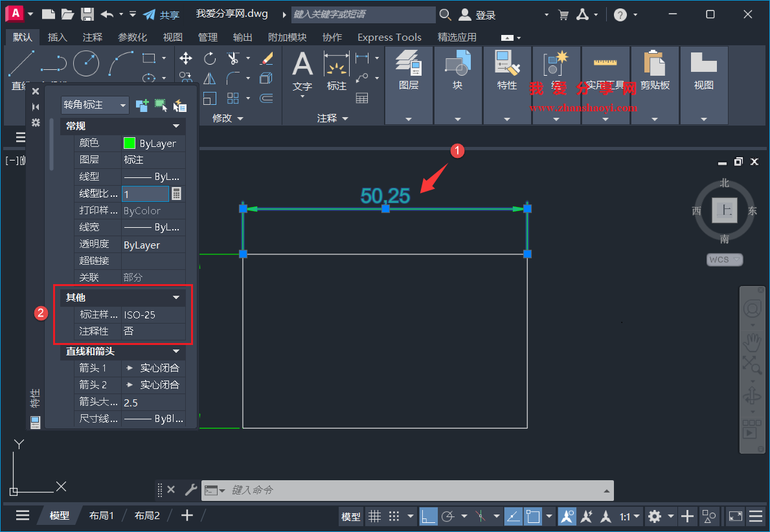Open calculator beside linetype scale field

coord(176,194)
